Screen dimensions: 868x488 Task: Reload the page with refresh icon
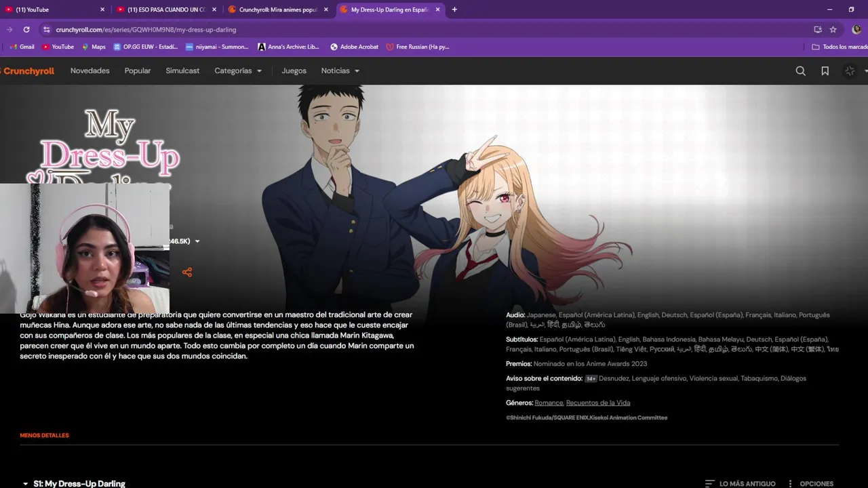(x=26, y=30)
